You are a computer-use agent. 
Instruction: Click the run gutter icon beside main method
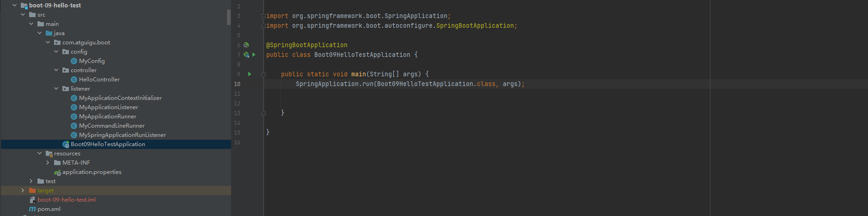click(250, 74)
